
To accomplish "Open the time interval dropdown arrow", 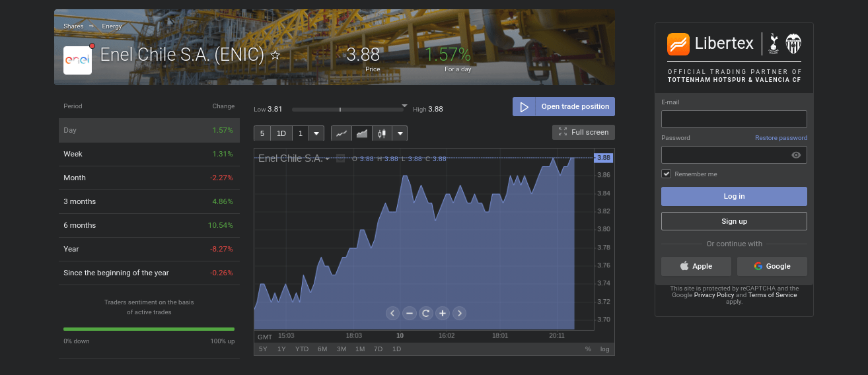I will 316,133.
